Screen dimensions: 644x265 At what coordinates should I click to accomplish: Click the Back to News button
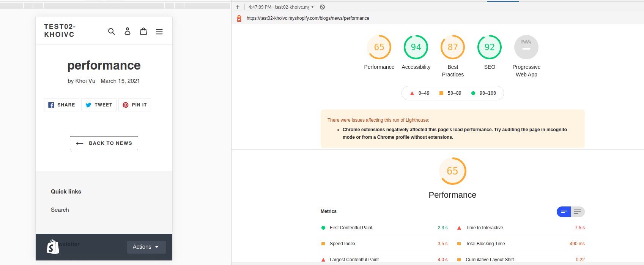tap(104, 143)
